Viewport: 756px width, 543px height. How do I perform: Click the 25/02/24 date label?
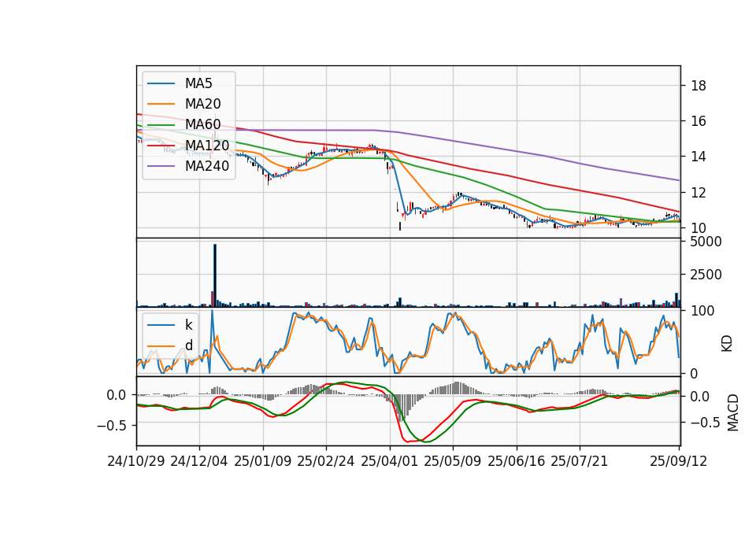tap(326, 461)
